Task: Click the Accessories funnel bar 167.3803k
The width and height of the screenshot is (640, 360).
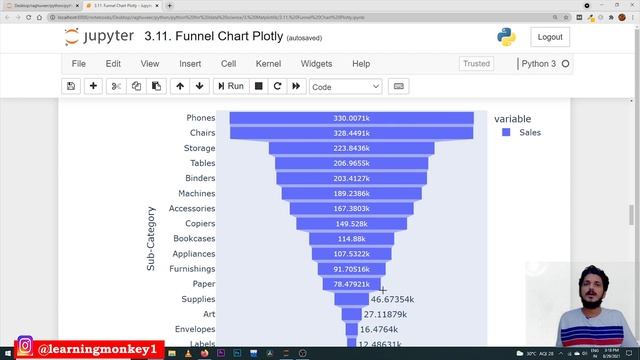Action: click(351, 209)
